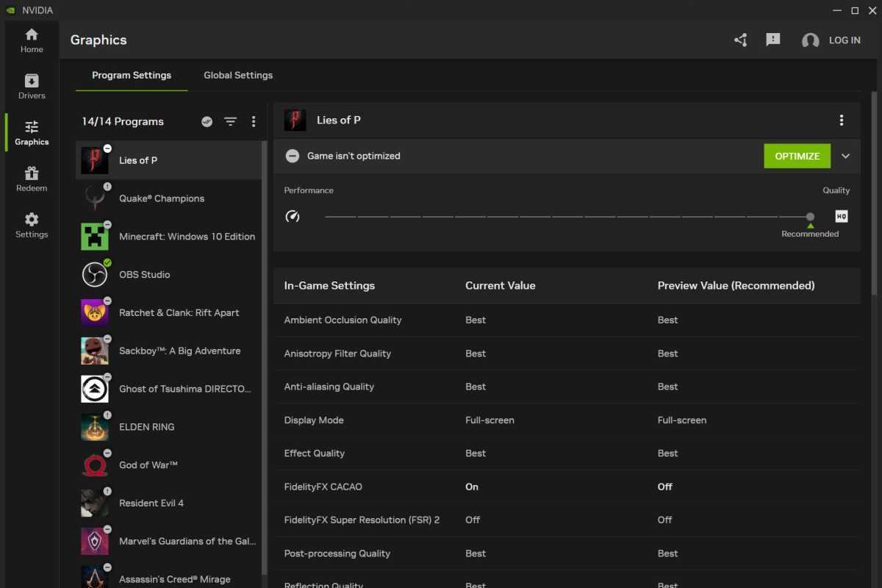The width and height of the screenshot is (882, 588).
Task: Click the share icon in the header
Action: pos(740,40)
